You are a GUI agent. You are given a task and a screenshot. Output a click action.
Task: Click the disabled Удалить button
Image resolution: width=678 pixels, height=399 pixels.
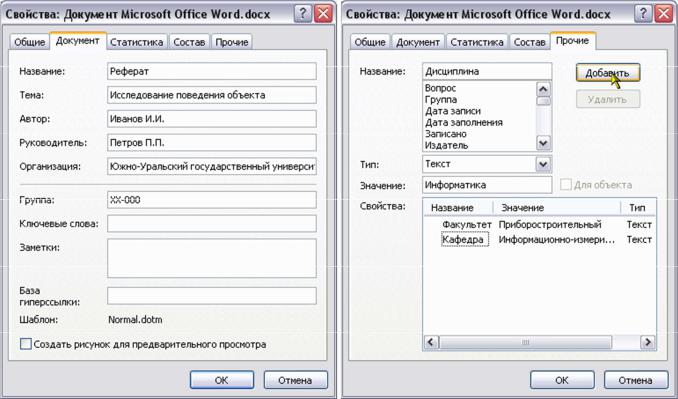608,99
